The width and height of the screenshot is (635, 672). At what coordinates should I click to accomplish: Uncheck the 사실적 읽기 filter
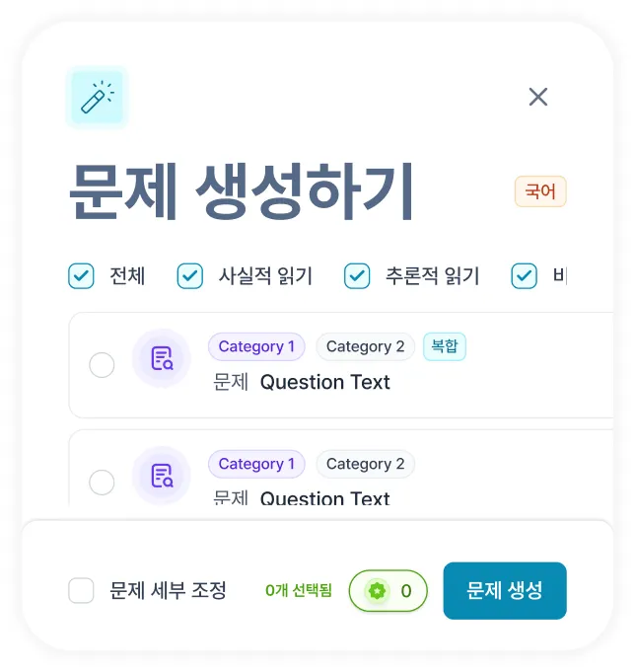tap(189, 276)
